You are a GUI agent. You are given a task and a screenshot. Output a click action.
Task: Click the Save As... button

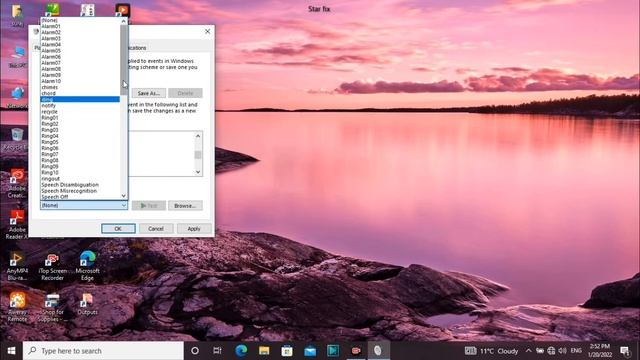(x=149, y=93)
